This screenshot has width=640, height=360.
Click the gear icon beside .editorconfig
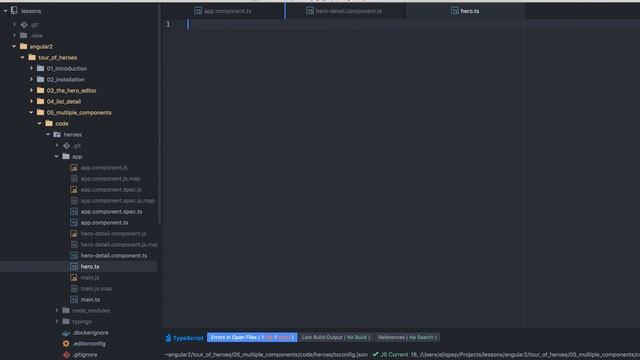(x=66, y=344)
